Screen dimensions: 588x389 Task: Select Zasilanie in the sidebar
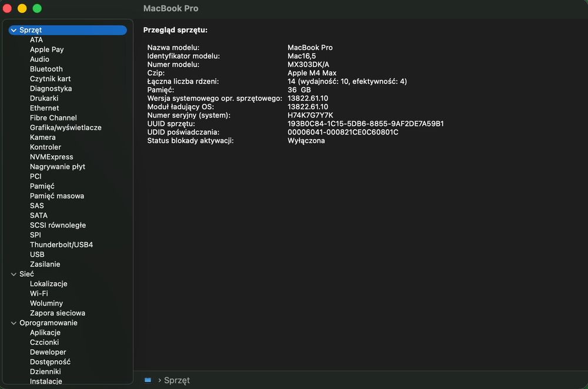click(45, 264)
